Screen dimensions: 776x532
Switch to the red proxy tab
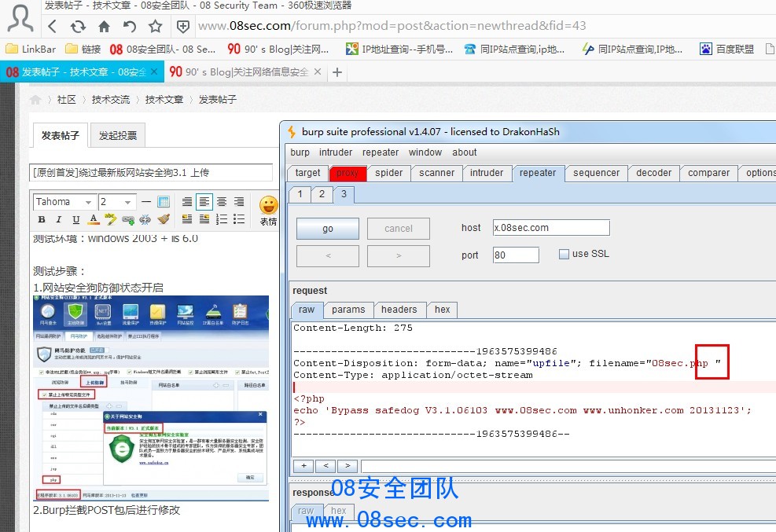tap(348, 173)
